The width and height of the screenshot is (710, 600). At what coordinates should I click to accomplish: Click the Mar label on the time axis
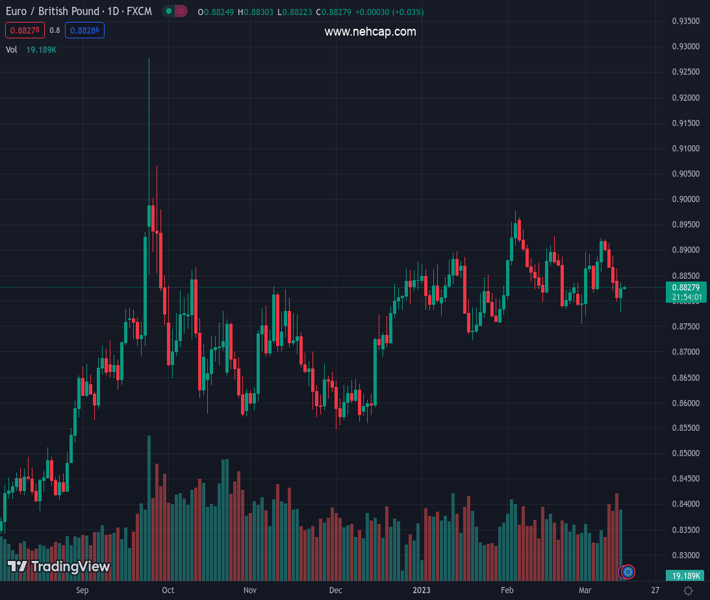[x=585, y=591]
